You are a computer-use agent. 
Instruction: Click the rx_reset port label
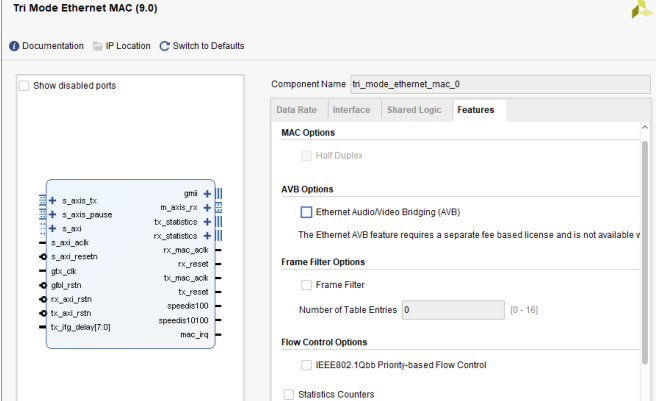point(193,264)
